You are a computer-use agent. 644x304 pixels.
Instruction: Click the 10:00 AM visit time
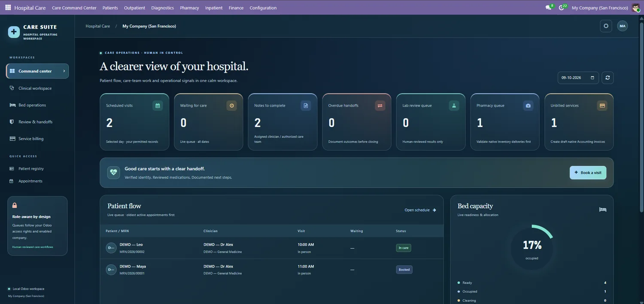coord(306,245)
